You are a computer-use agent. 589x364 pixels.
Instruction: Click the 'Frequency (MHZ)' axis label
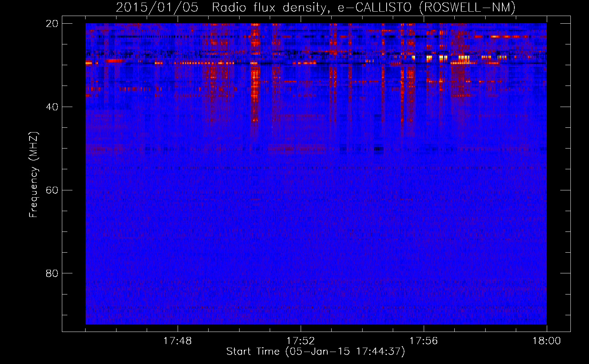point(33,175)
